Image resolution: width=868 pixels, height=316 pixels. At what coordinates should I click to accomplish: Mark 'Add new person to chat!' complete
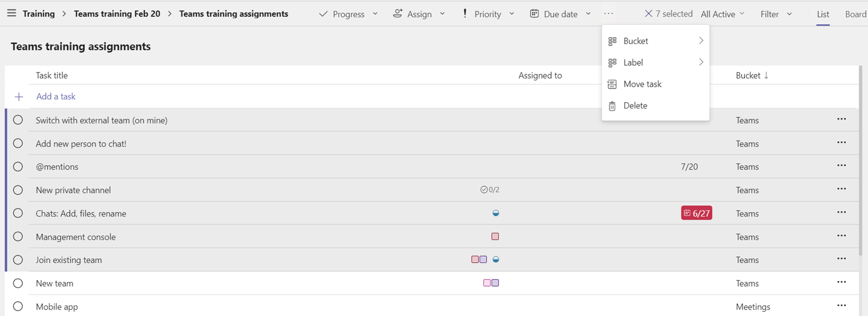point(18,143)
